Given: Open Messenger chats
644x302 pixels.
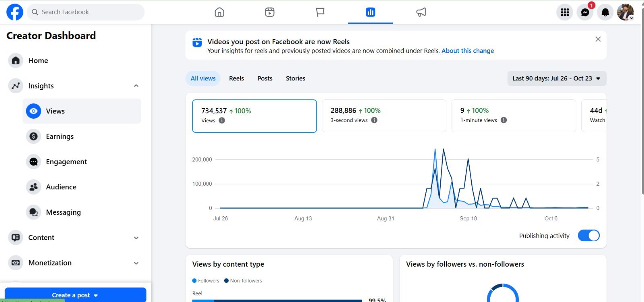Looking at the screenshot, I should (585, 12).
